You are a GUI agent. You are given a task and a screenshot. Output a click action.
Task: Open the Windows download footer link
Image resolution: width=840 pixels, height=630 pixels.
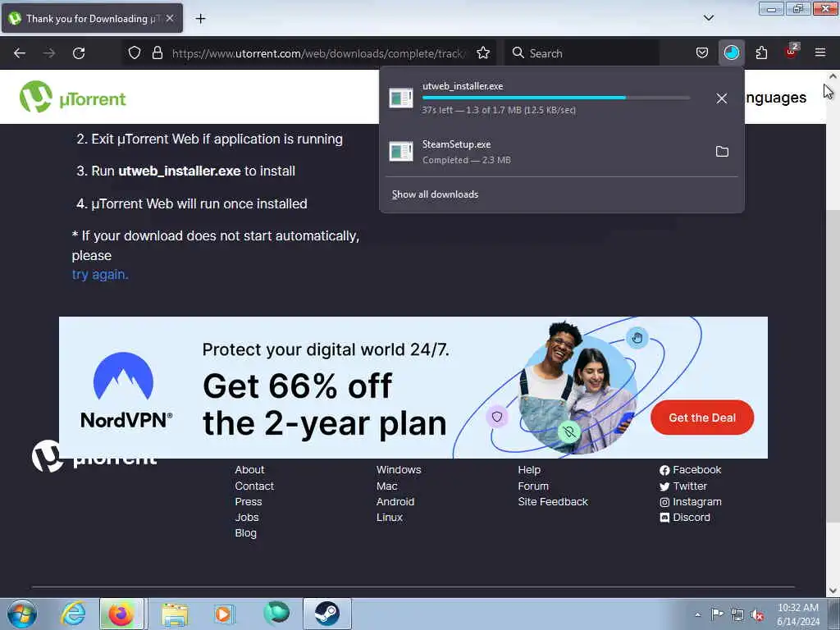(399, 470)
